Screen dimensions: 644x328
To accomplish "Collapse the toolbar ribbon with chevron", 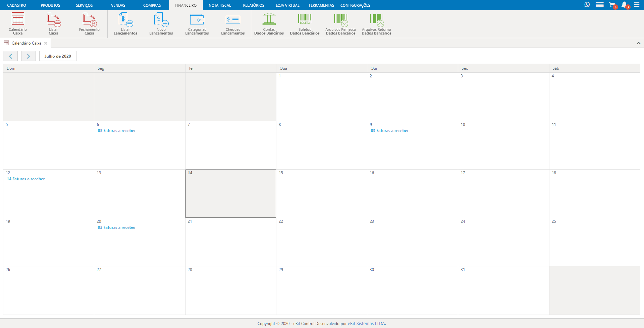I will point(639,43).
